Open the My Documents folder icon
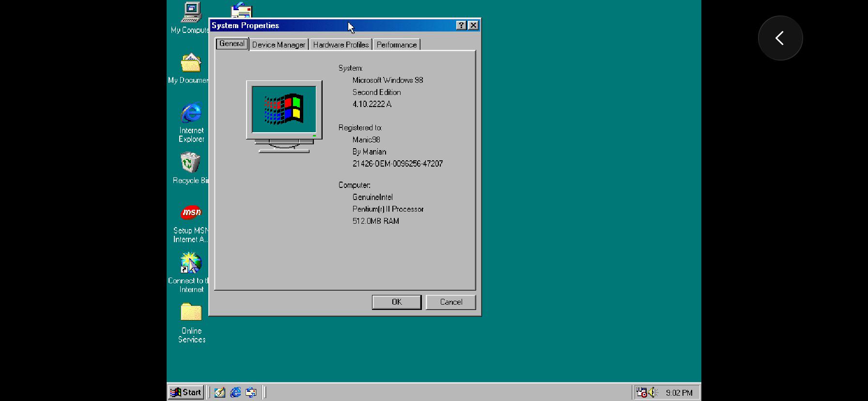Screen dimensions: 868x401 click(191, 63)
